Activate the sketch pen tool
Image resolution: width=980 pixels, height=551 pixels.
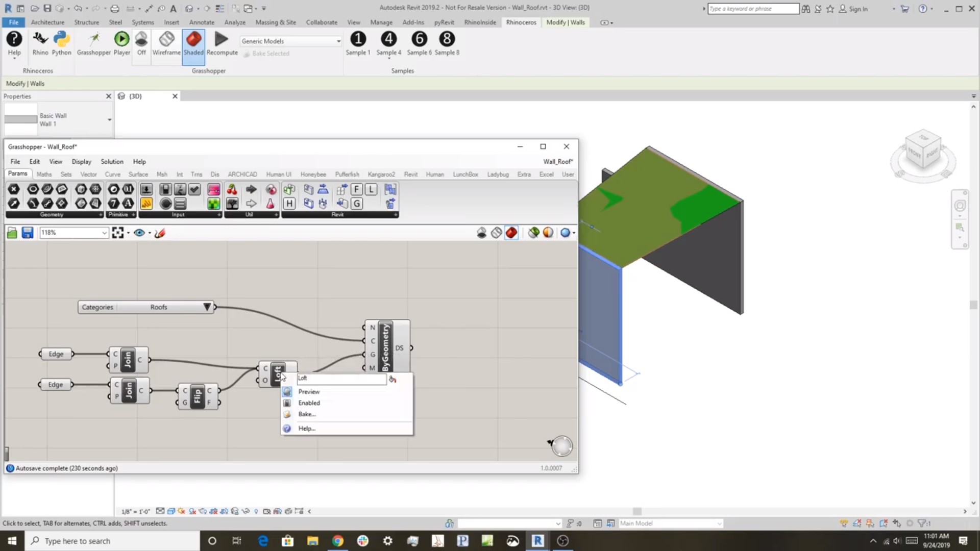[x=160, y=233]
